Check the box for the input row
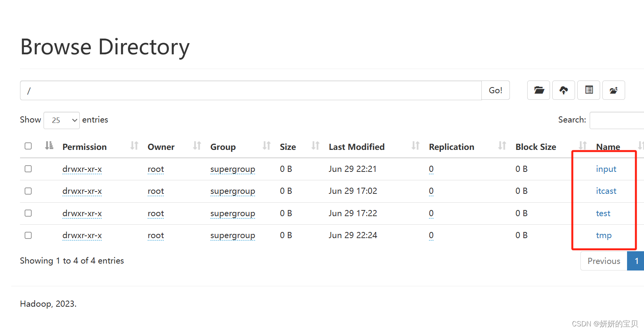644x331 pixels. point(28,169)
